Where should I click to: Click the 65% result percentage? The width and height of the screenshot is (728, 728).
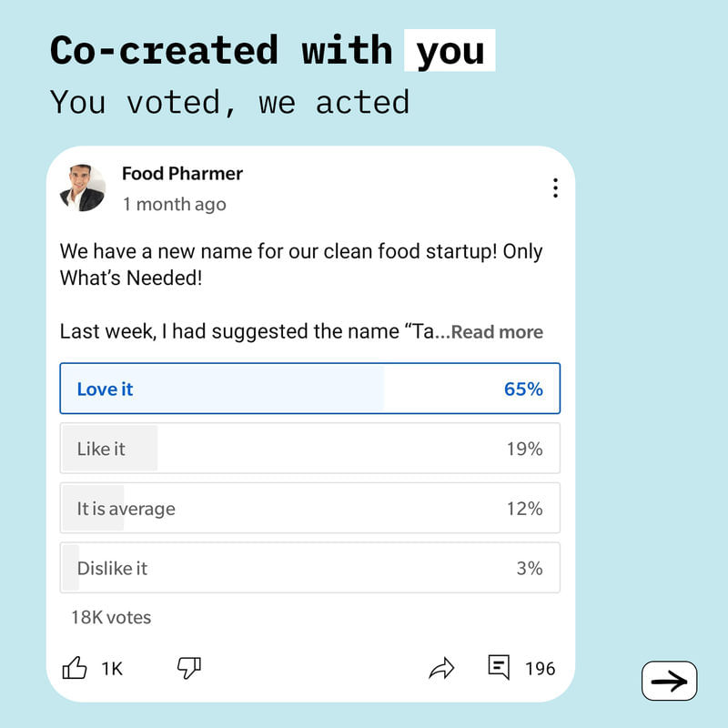523,389
